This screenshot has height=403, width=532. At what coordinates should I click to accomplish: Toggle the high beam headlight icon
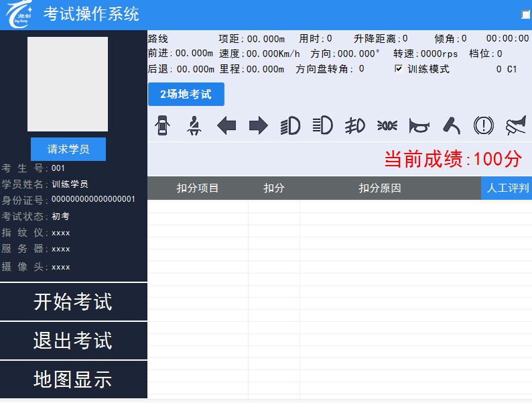[x=322, y=125]
